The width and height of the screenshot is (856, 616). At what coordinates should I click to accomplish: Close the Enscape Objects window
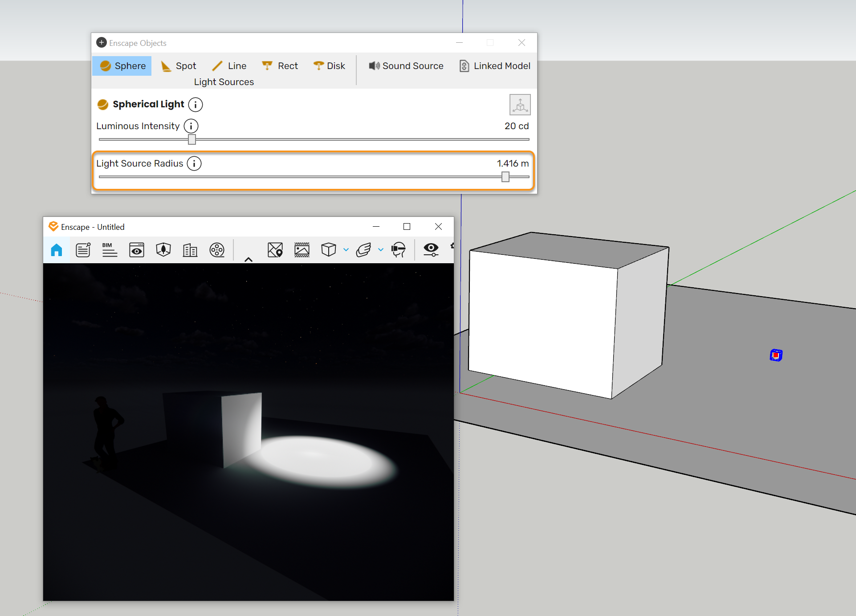pyautogui.click(x=522, y=42)
